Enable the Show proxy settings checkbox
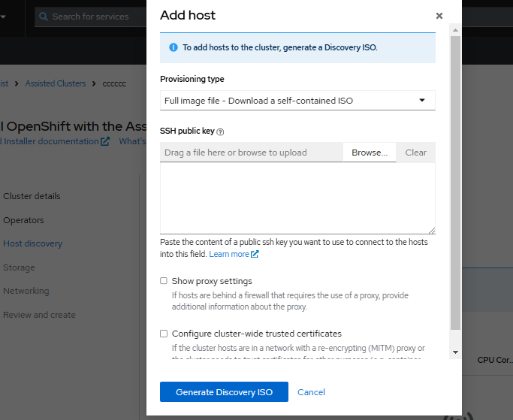The image size is (513, 420). (x=164, y=281)
